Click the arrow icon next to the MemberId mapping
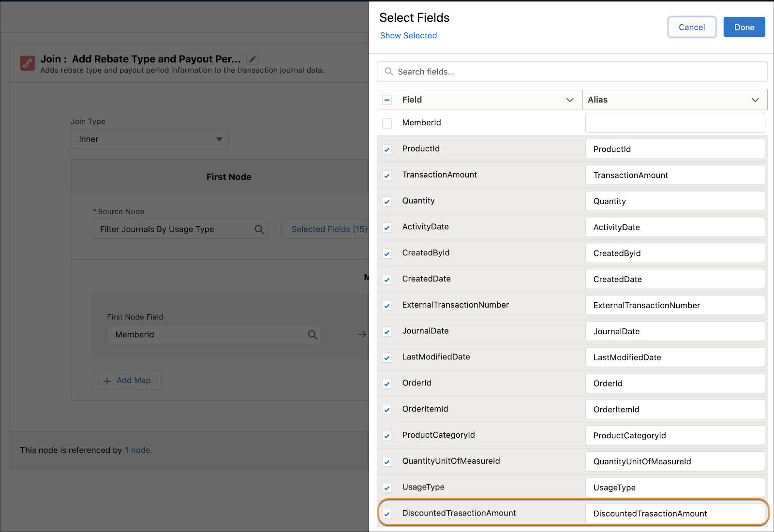Screen dimensions: 774x532 (x=361, y=334)
